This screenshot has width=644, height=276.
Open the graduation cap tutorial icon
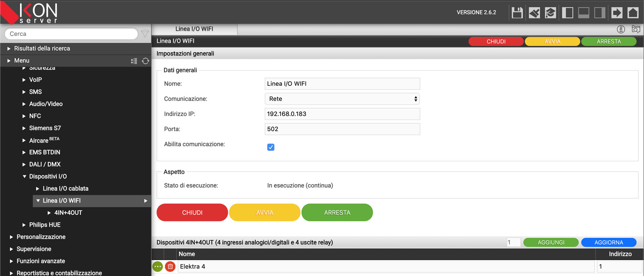(551, 12)
